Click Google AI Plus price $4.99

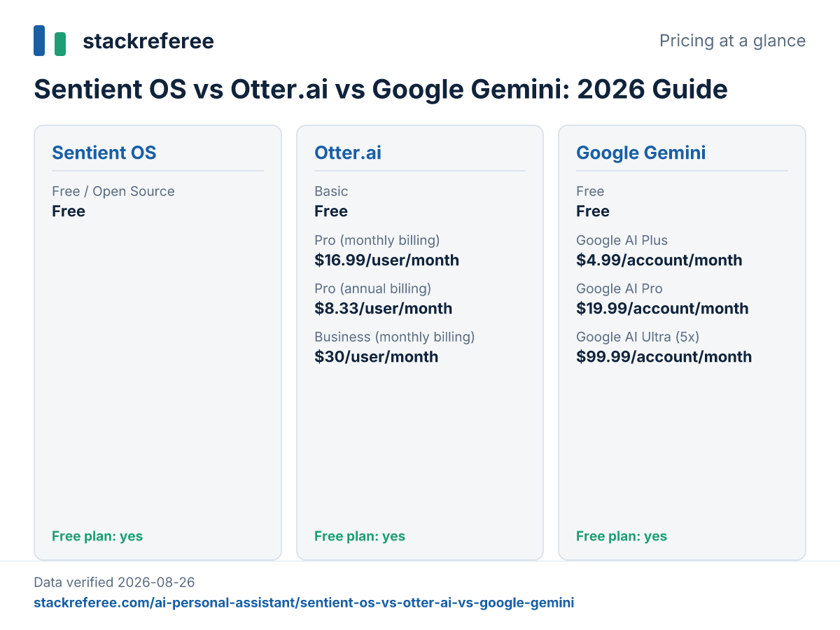[659, 260]
